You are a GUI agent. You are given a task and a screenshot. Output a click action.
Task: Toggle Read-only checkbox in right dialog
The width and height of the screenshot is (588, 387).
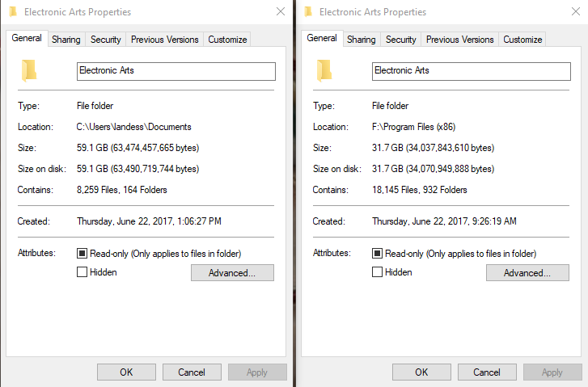point(377,253)
